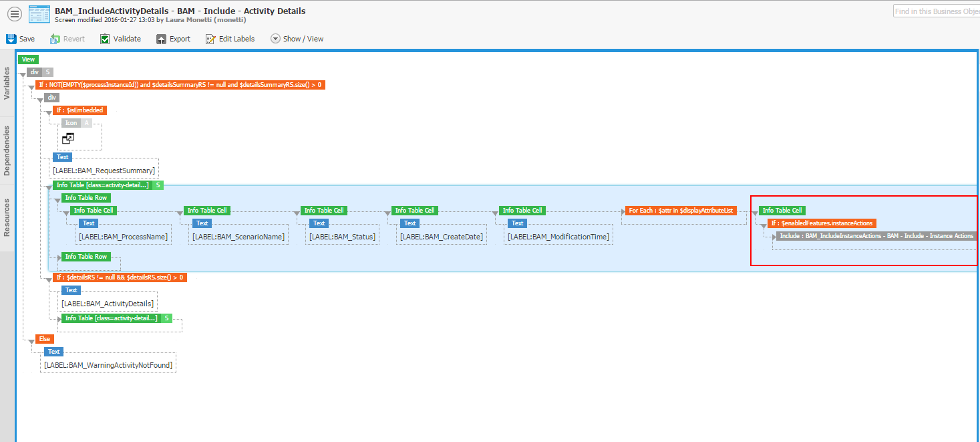Screen dimensions: 980x442
Task: Select the top-level div node
Action: click(35, 72)
